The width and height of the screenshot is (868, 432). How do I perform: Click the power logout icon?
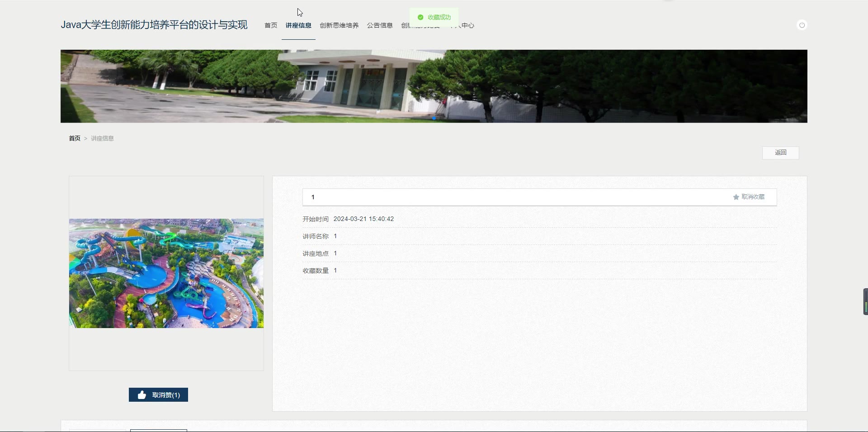[x=802, y=25]
